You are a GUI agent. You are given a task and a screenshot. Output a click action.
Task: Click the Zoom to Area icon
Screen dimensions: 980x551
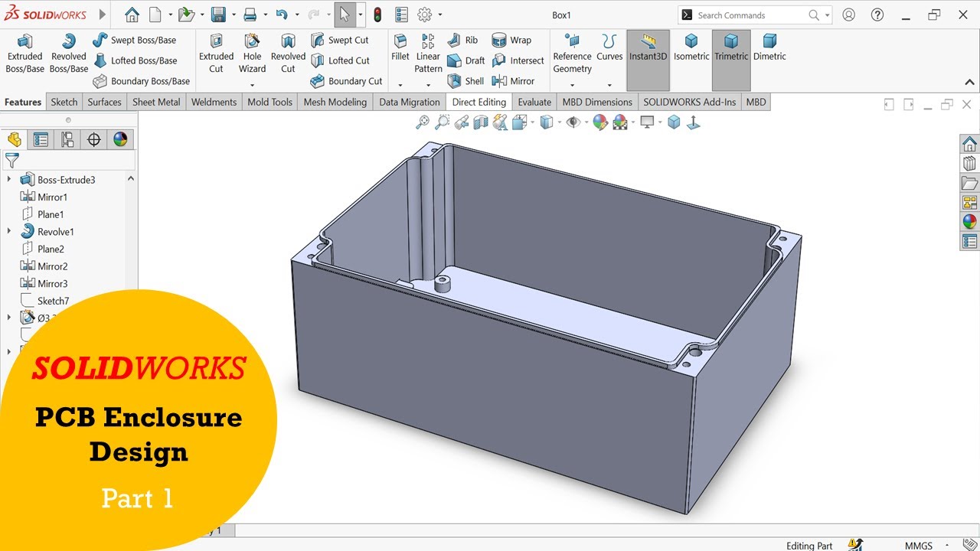pyautogui.click(x=442, y=122)
